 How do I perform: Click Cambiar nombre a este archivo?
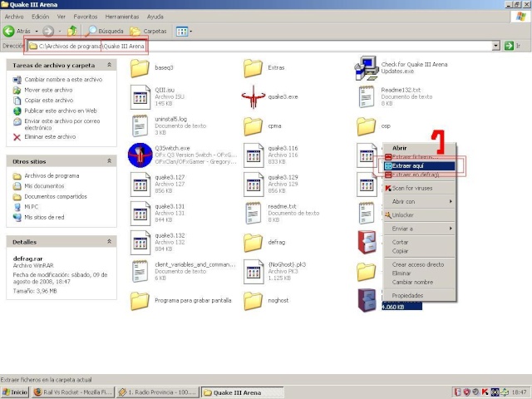[x=63, y=80]
